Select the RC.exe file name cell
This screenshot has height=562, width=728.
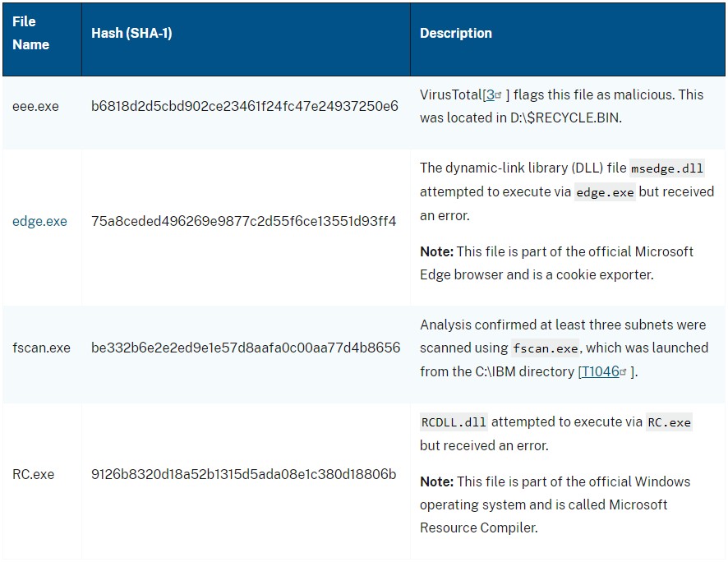(x=33, y=474)
